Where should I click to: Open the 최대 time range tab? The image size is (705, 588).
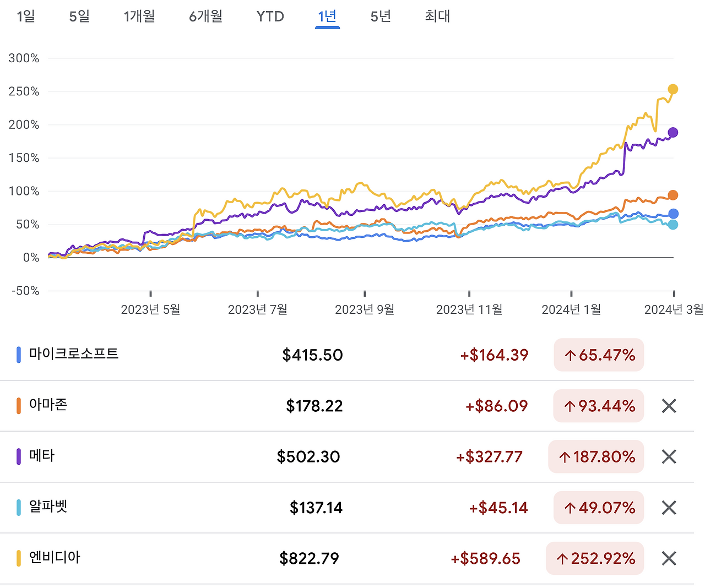point(437,17)
